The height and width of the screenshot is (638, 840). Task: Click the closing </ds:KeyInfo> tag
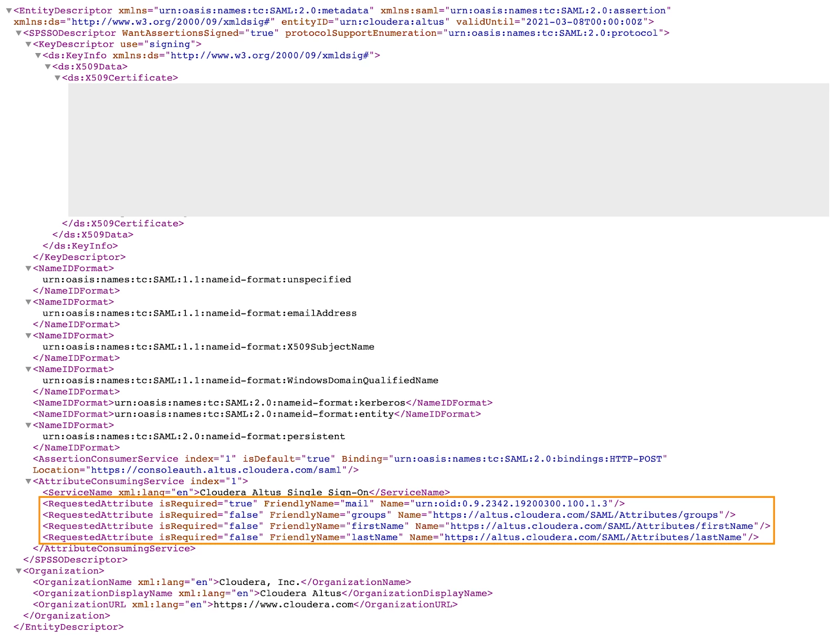(x=80, y=246)
